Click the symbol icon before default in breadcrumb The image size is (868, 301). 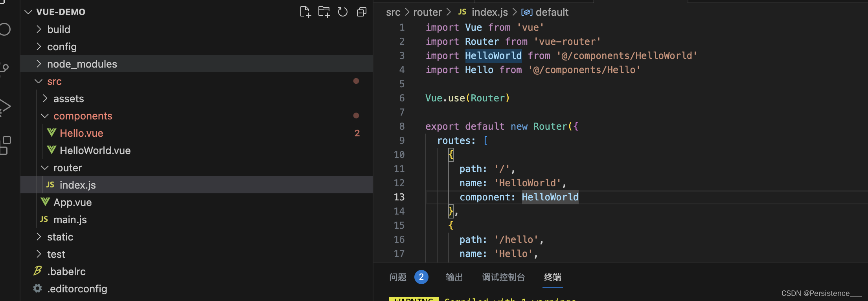(527, 12)
